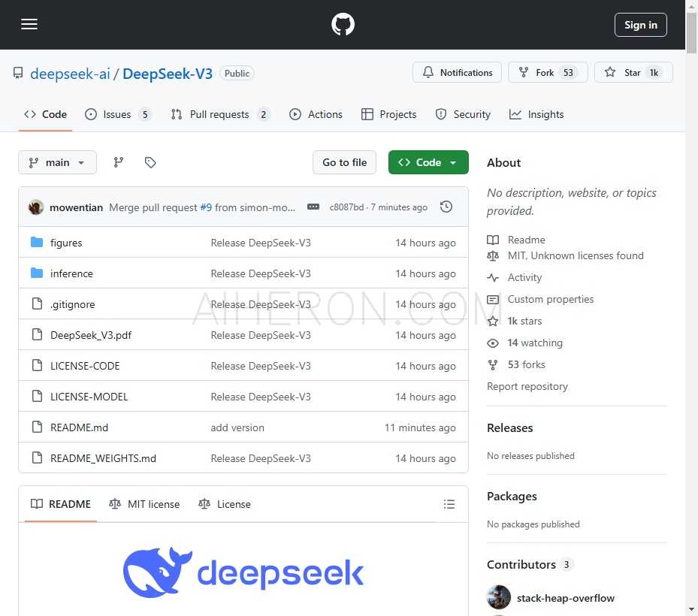Click the Go to file button
Viewport: 698px width, 616px height.
344,162
